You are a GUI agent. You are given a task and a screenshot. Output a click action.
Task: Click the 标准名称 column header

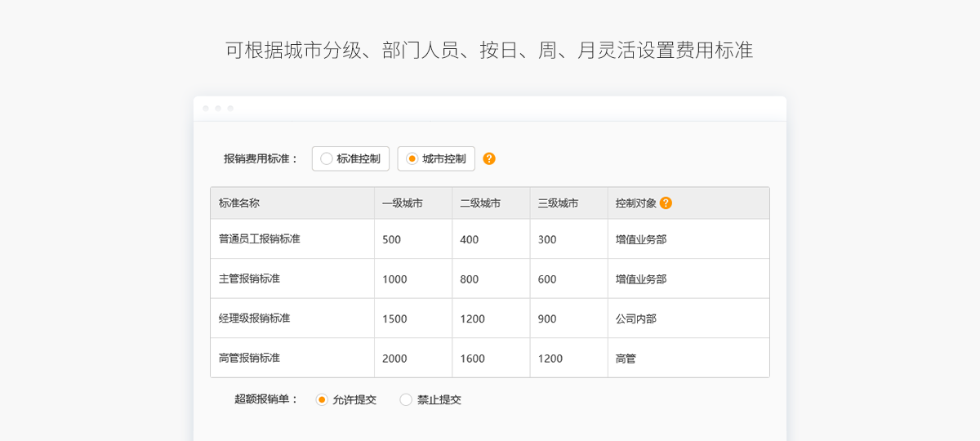point(239,203)
